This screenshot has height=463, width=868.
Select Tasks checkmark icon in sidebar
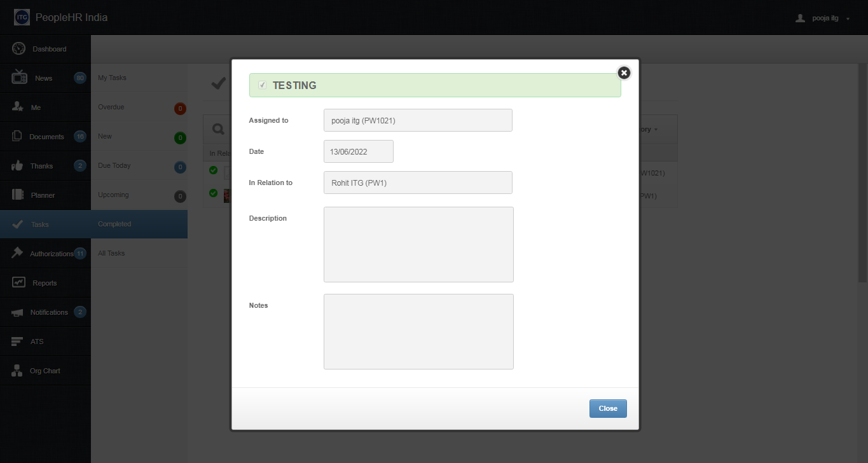(x=18, y=224)
